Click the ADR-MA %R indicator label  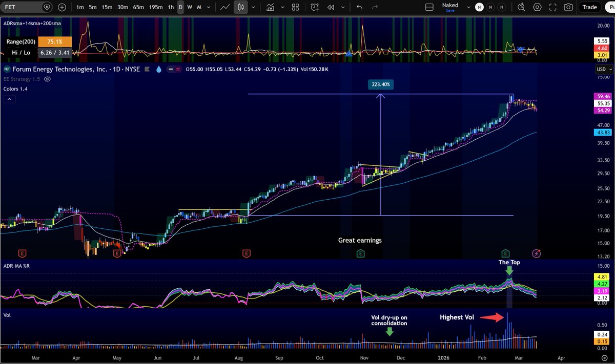pyautogui.click(x=17, y=266)
